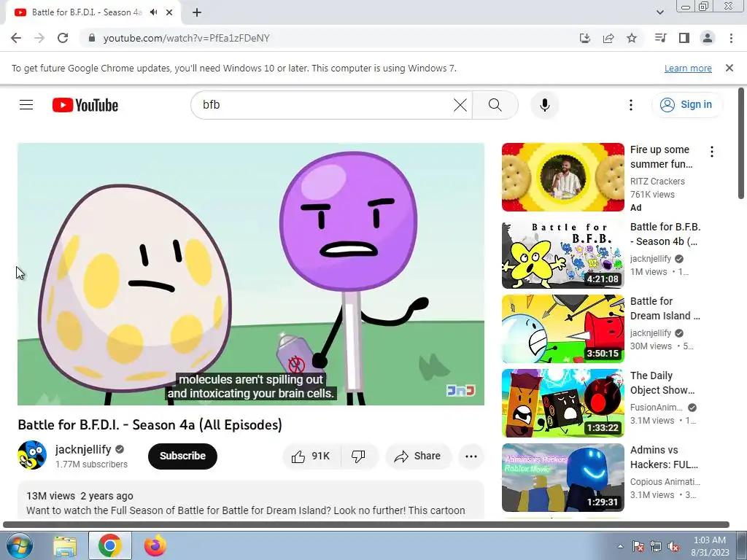Screen dimensions: 747x560
Task: Start voice search with the microphone
Action: coord(544,105)
